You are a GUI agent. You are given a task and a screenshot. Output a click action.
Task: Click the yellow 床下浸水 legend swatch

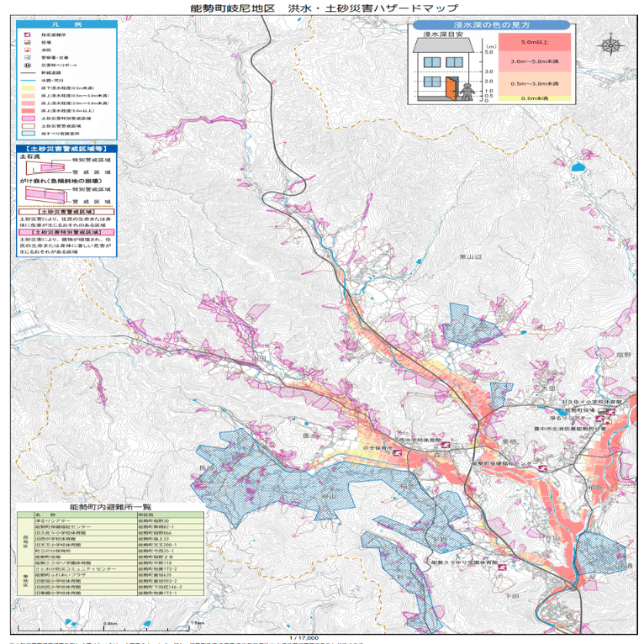pyautogui.click(x=28, y=88)
